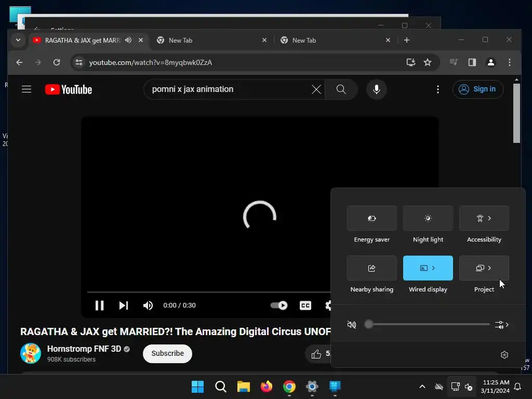Screen dimensions: 532x399
Task: Open the sound output selector arrow
Action: (x=502, y=325)
